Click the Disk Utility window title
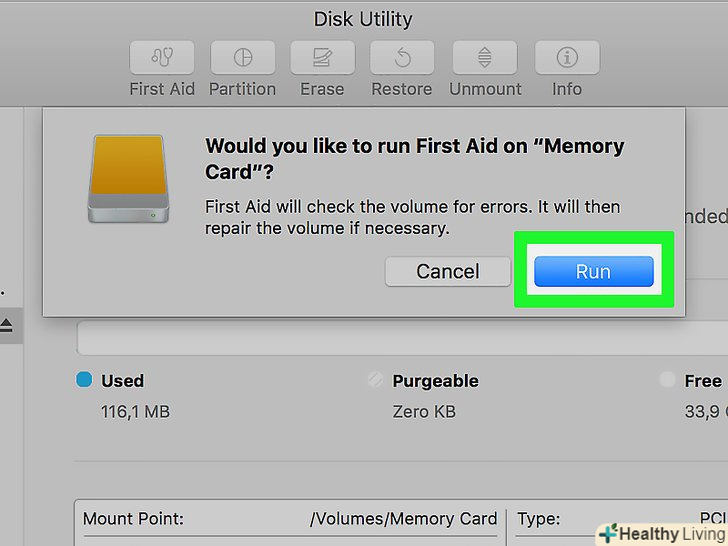The width and height of the screenshot is (728, 546). [363, 19]
